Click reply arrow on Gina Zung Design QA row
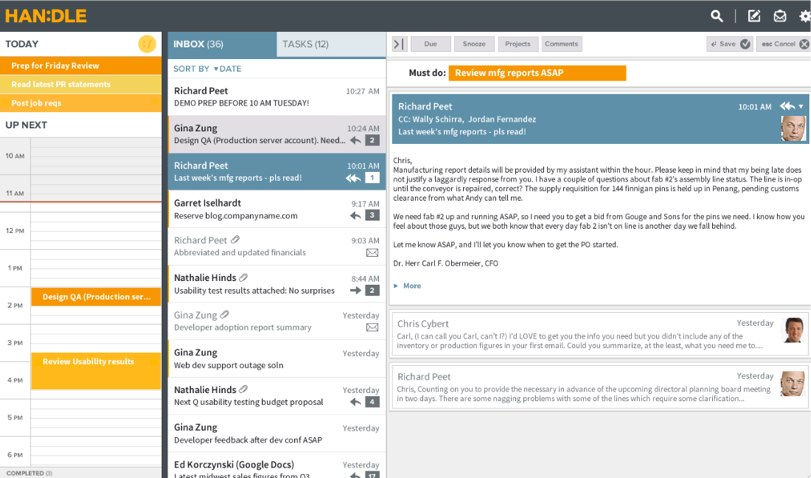Image resolution: width=811 pixels, height=478 pixels. (x=355, y=140)
